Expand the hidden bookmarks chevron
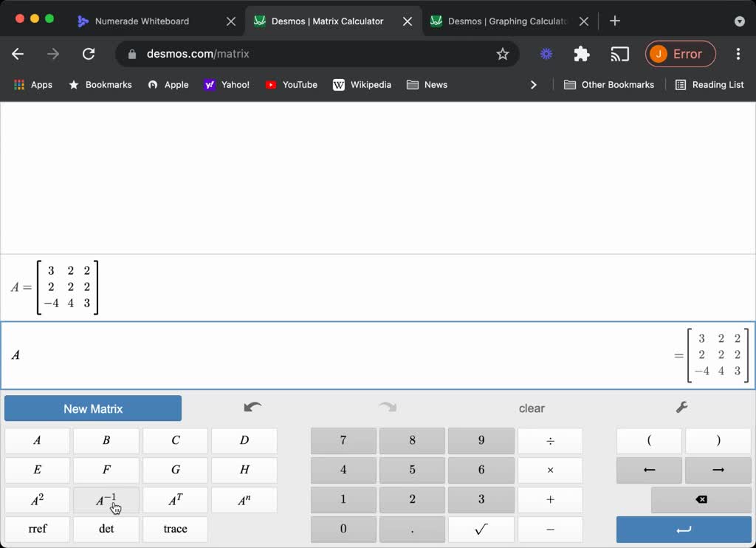 tap(534, 84)
